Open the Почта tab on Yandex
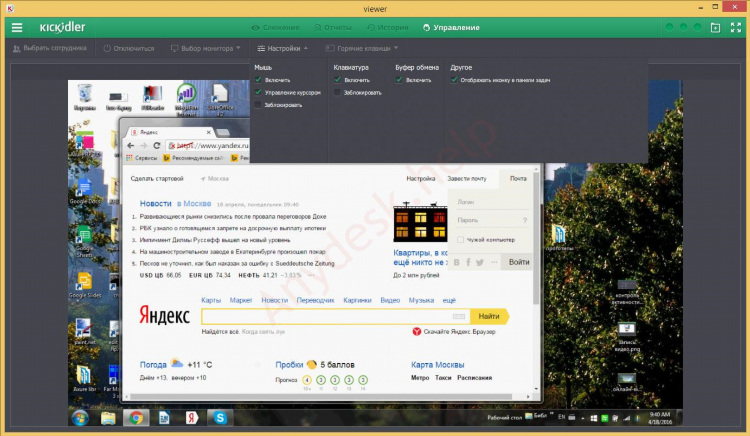The image size is (750, 436). pyautogui.click(x=518, y=178)
